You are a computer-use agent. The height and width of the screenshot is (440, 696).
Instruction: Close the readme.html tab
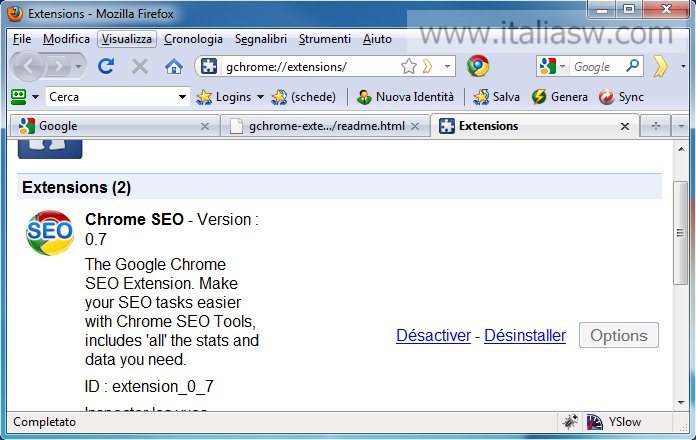(415, 127)
